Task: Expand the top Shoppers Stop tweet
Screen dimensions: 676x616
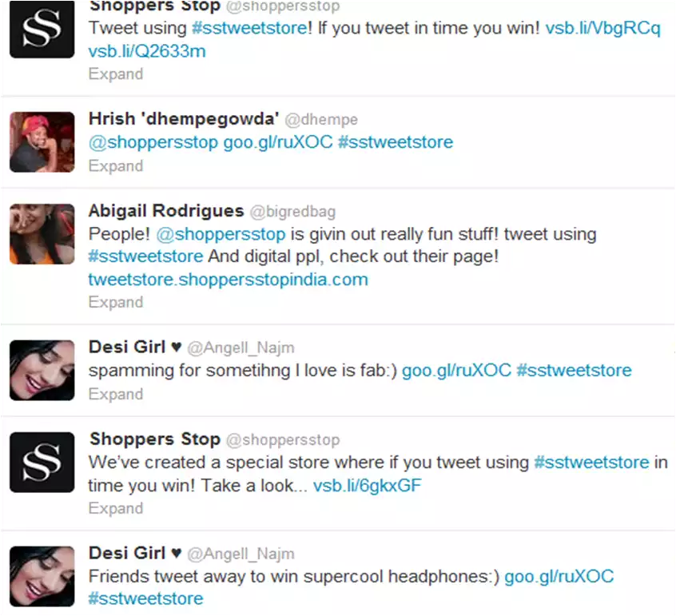Action: click(x=116, y=74)
